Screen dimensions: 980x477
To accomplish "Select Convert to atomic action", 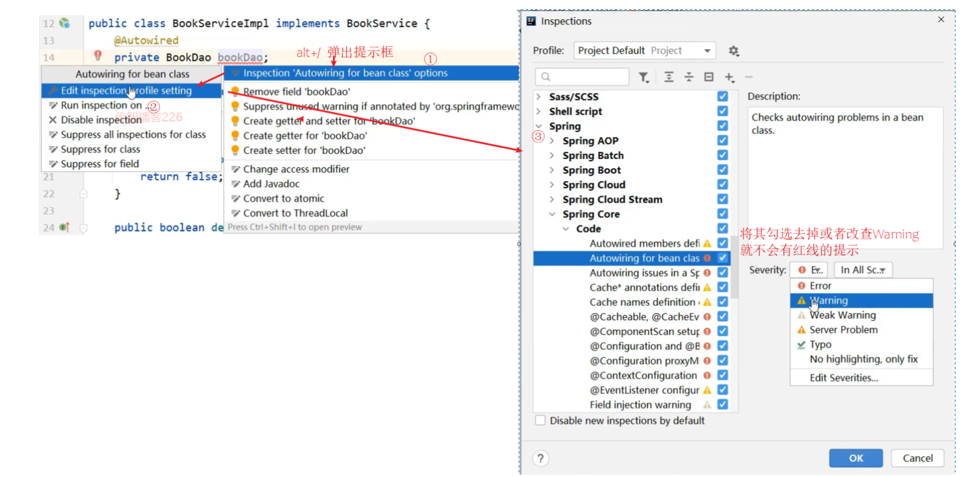I will [372, 199].
